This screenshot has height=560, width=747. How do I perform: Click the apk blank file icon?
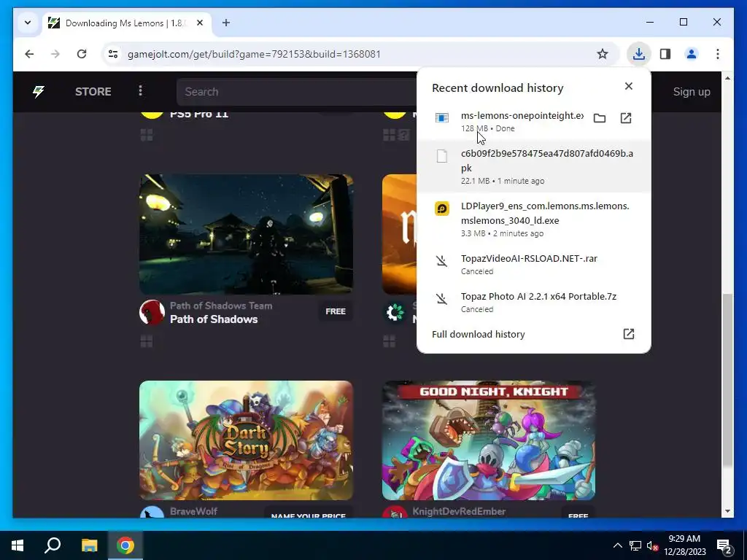pyautogui.click(x=441, y=156)
